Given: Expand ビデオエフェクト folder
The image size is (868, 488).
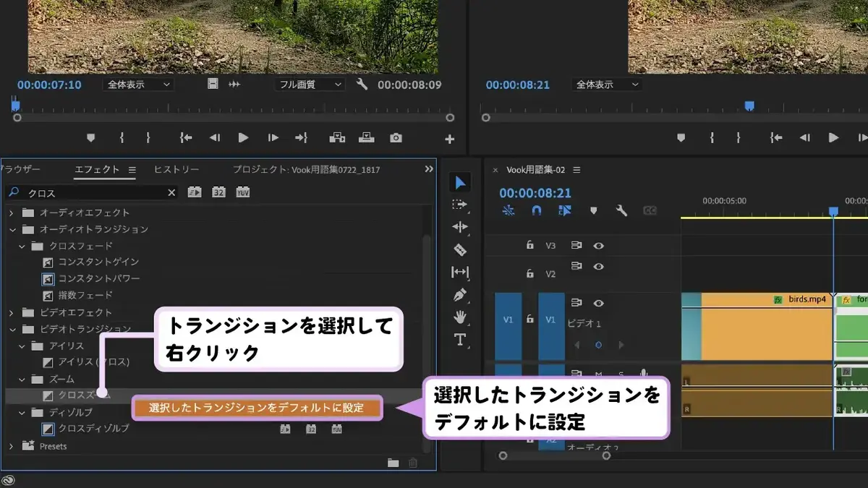Looking at the screenshot, I should (x=11, y=312).
